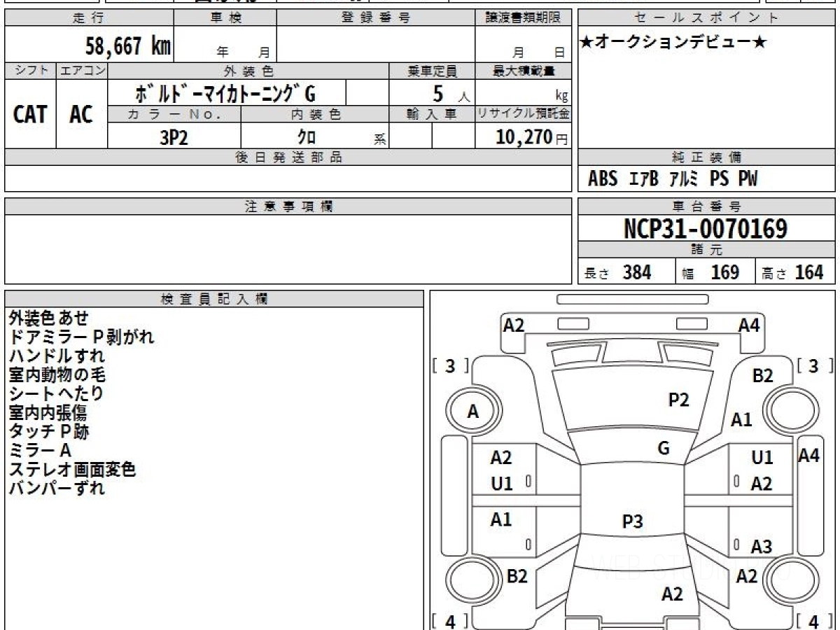Image resolution: width=840 pixels, height=630 pixels.
Task: Click the recycle deposit amount 10,270円
Action: pos(532,137)
